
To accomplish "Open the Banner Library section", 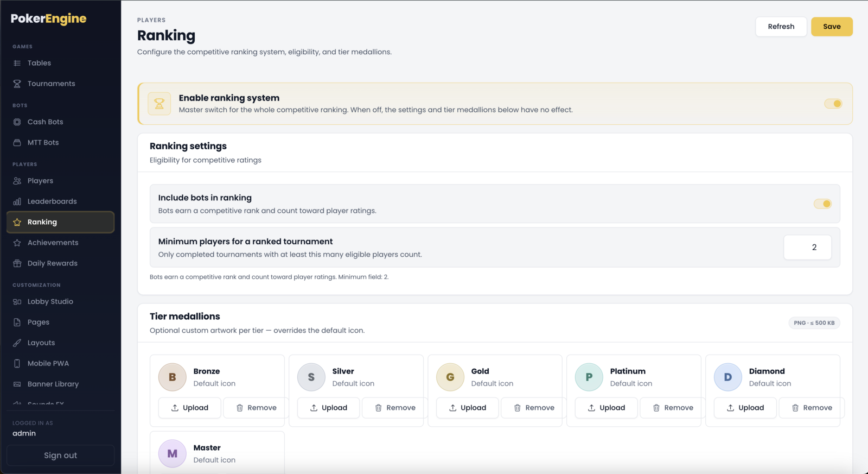I will pos(60,384).
